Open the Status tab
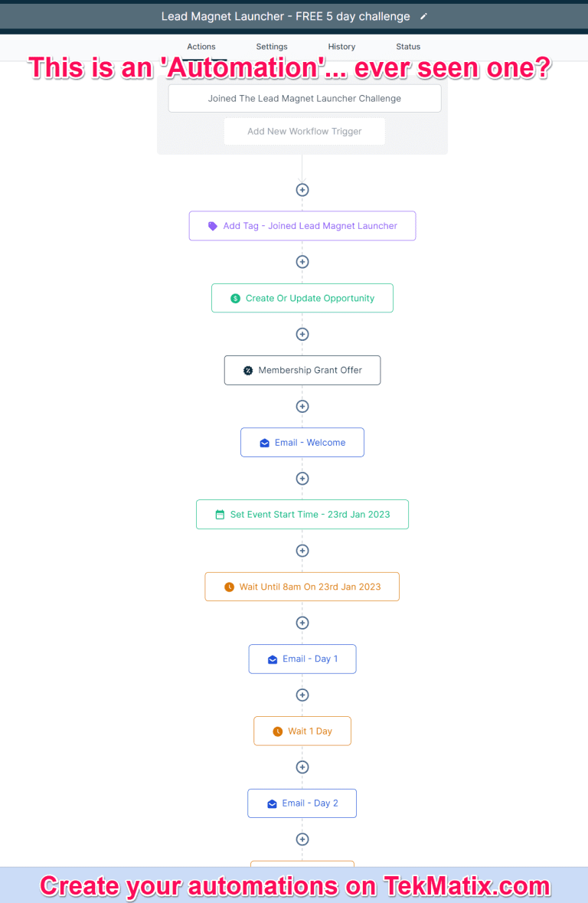The height and width of the screenshot is (903, 588). 408,47
